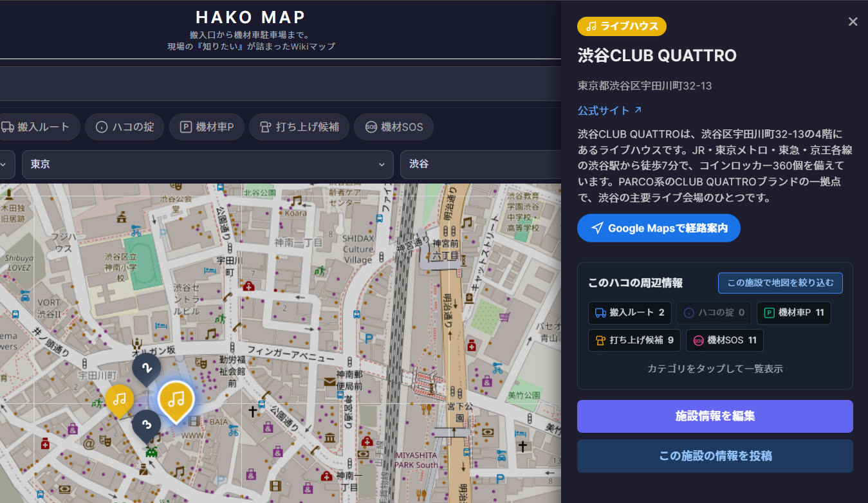The height and width of the screenshot is (503, 868).
Task: Toggle the 機材SOS map filter chip
Action: point(394,127)
